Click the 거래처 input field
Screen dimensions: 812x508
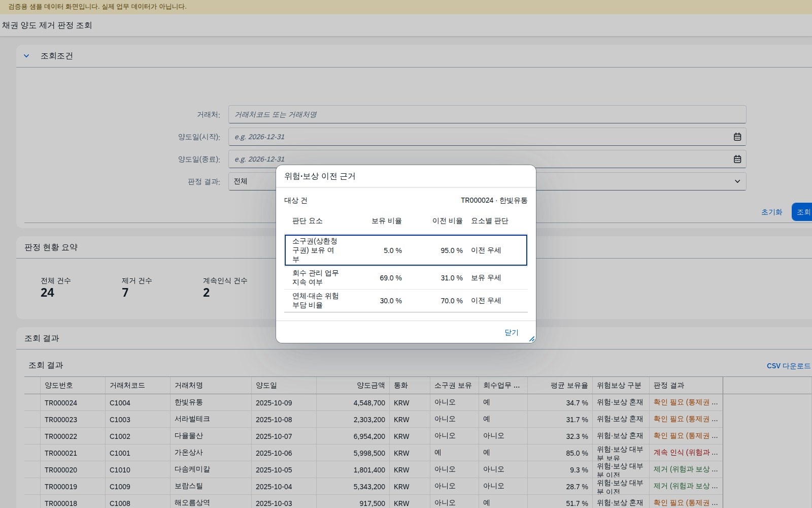click(487, 114)
